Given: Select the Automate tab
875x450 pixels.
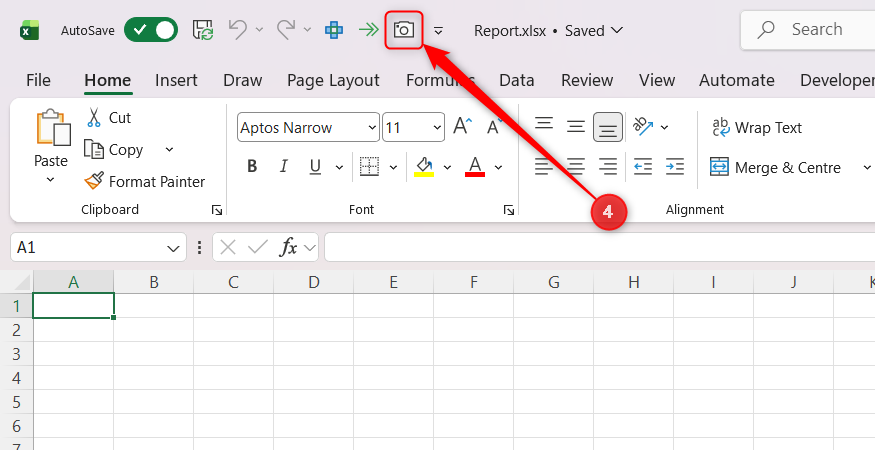Looking at the screenshot, I should pos(737,80).
